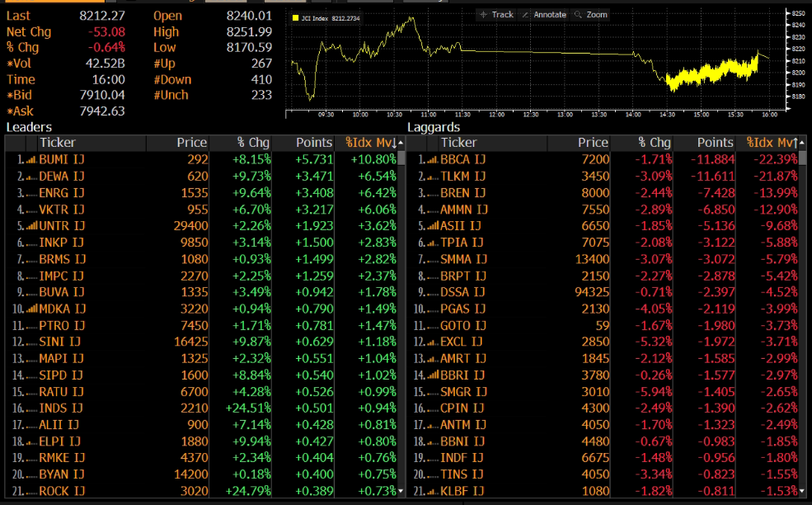Sort Laggards by %Idx Mv column
This screenshot has height=505, width=812.
tap(767, 143)
